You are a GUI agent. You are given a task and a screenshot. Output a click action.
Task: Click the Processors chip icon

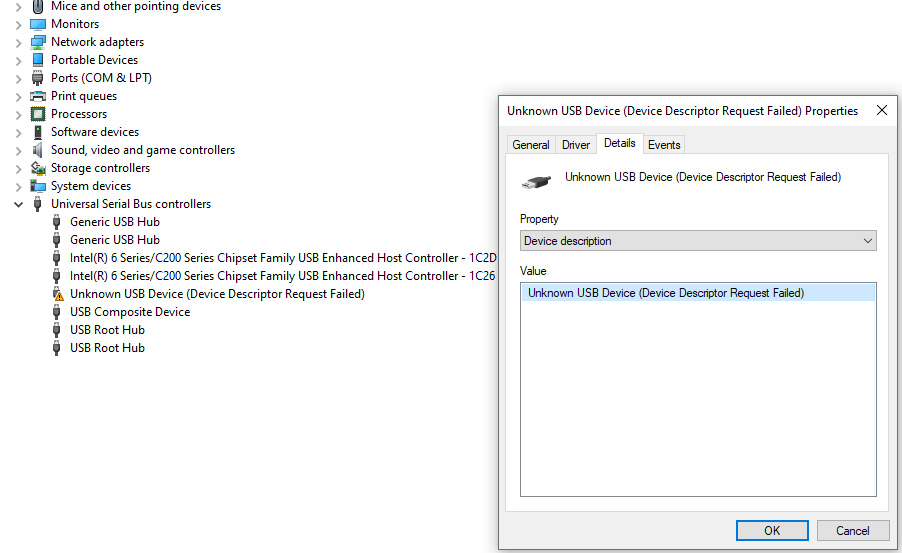[x=38, y=114]
